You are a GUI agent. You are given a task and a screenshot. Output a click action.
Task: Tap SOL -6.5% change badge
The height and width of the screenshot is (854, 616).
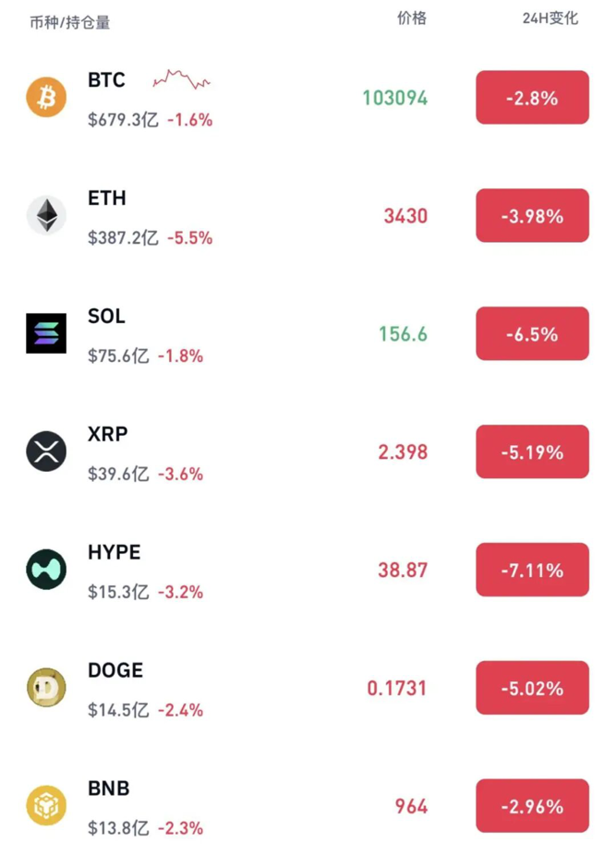532,333
